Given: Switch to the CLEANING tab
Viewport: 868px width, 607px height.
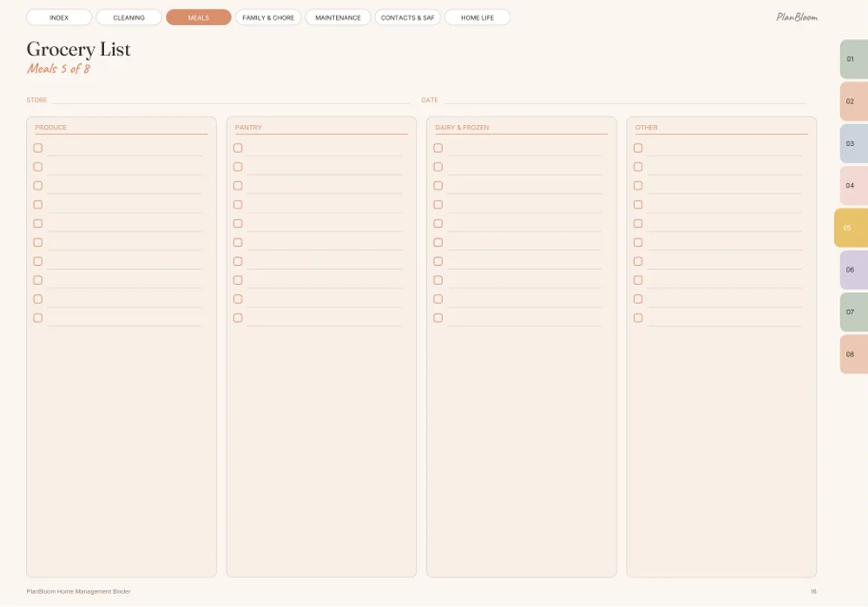Looking at the screenshot, I should click(129, 17).
